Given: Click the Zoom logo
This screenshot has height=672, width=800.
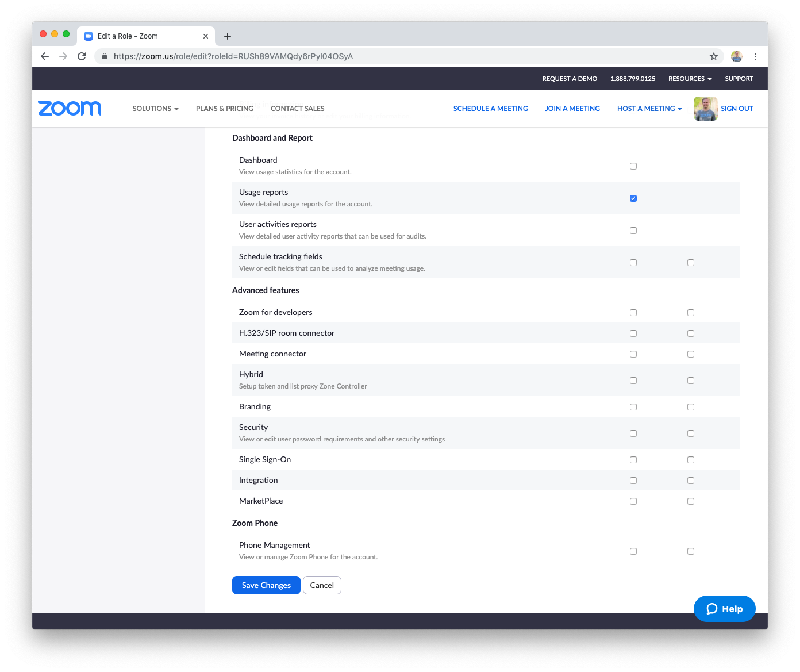Looking at the screenshot, I should (70, 108).
